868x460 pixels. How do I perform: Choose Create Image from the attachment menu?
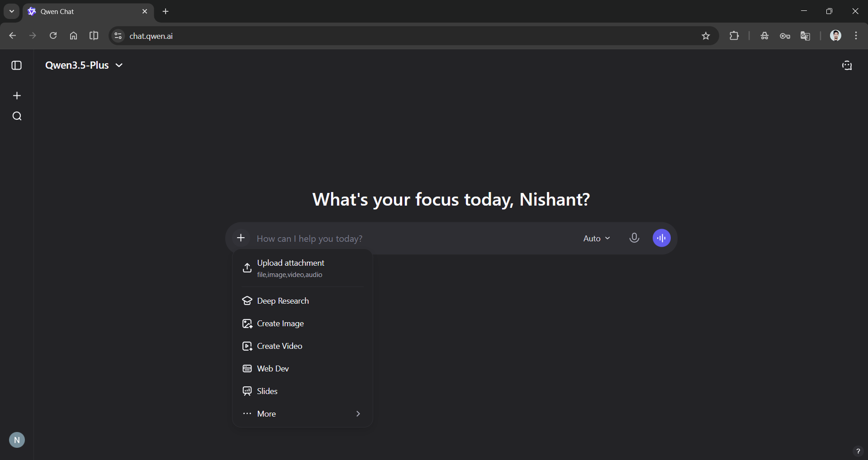point(280,324)
